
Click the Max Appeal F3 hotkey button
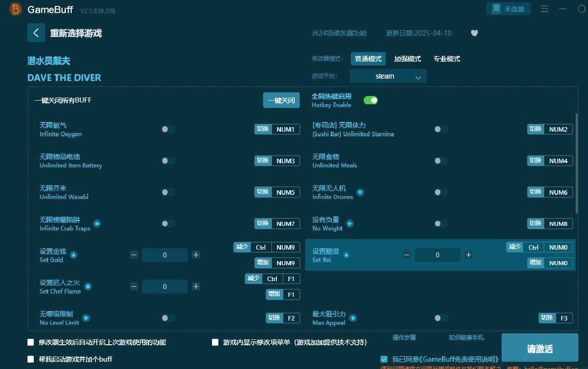pos(556,318)
